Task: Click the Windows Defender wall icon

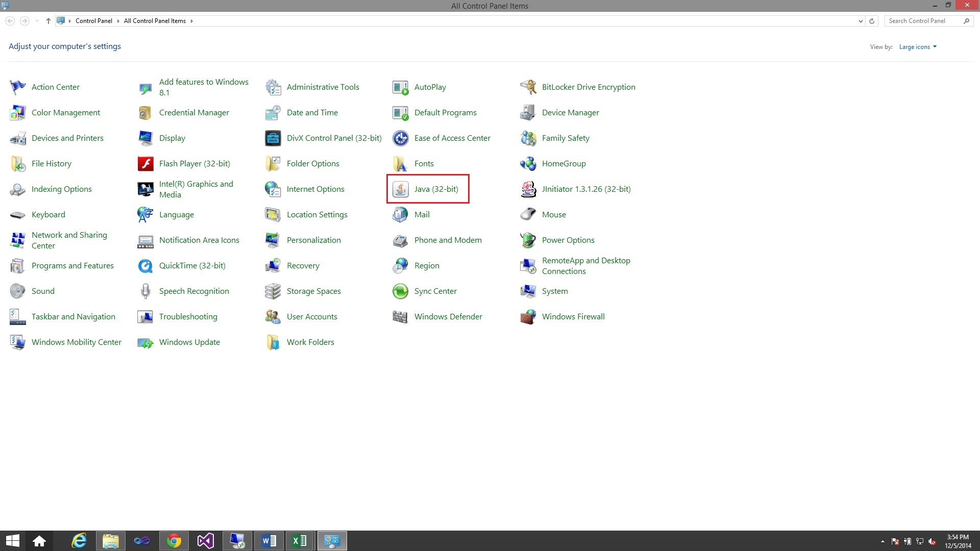Action: tap(400, 317)
